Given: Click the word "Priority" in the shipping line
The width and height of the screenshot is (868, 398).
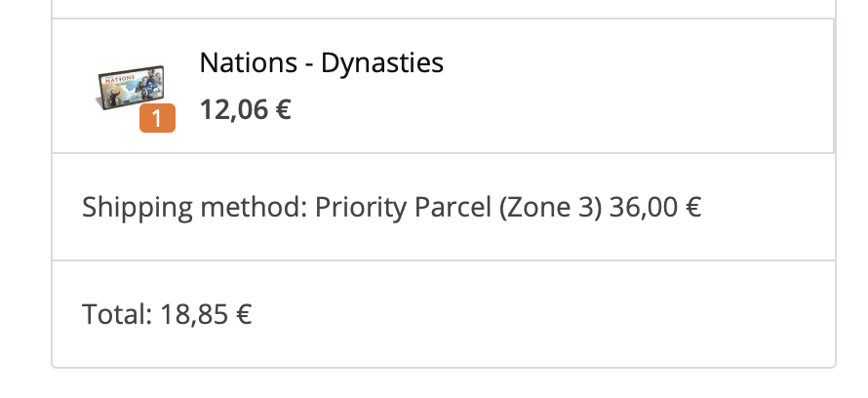Looking at the screenshot, I should pyautogui.click(x=362, y=207).
